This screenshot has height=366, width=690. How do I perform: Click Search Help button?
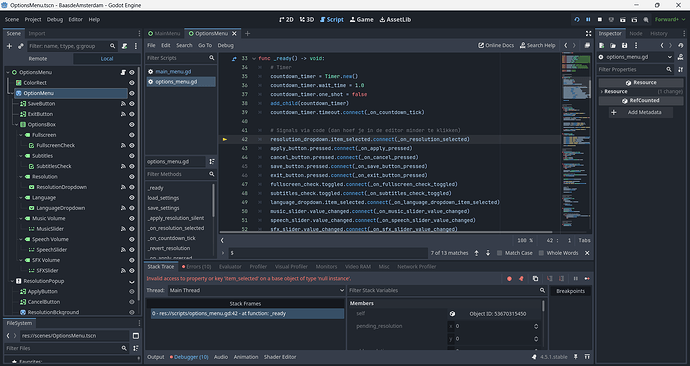tap(537, 45)
